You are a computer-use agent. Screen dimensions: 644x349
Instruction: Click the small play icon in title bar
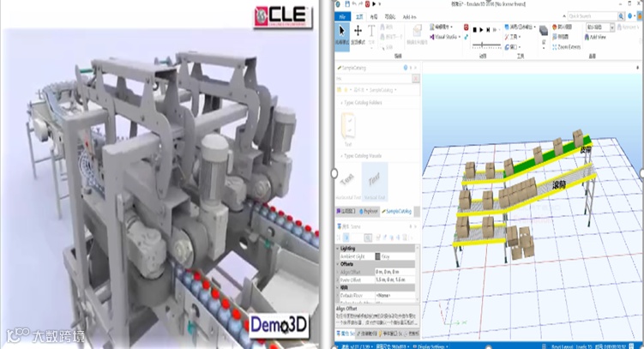tap(374, 4)
